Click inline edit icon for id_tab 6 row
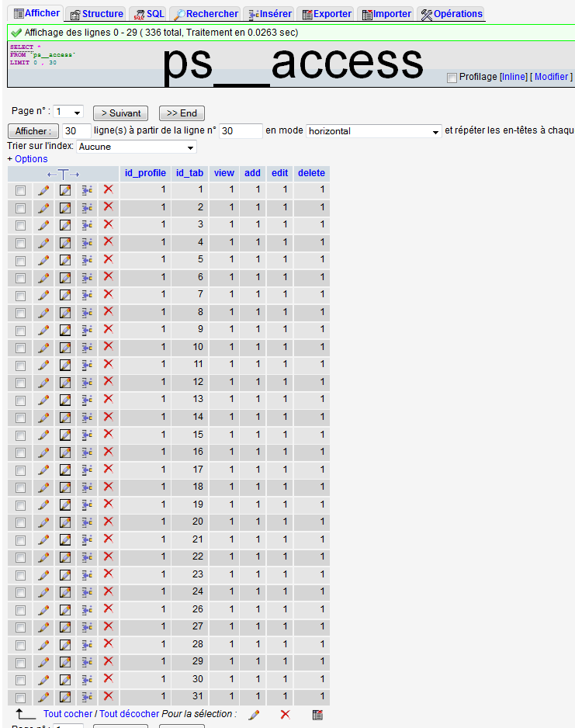 click(65, 278)
